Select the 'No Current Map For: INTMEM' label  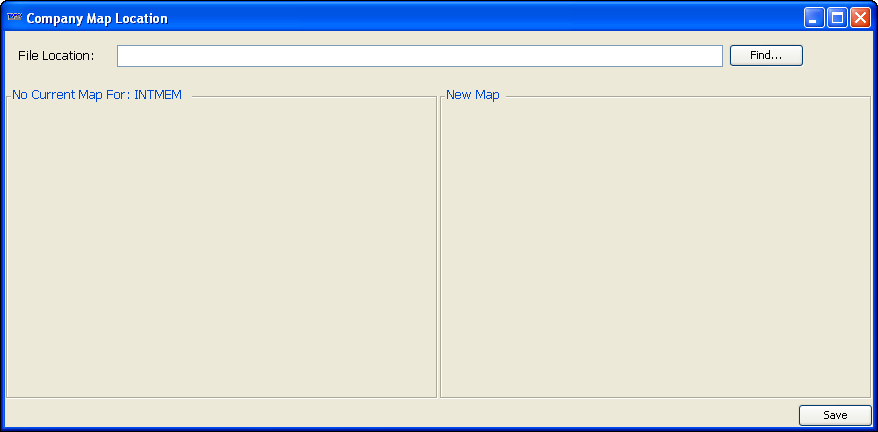[x=97, y=95]
